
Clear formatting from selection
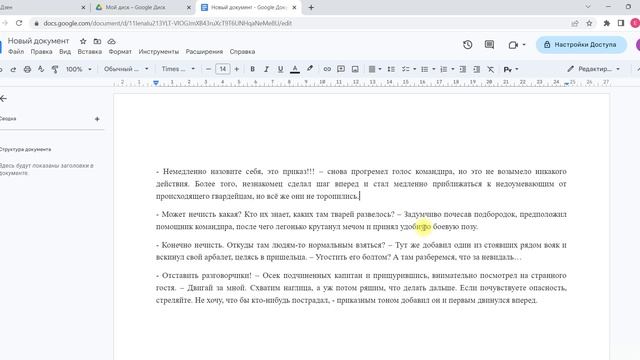click(x=491, y=69)
